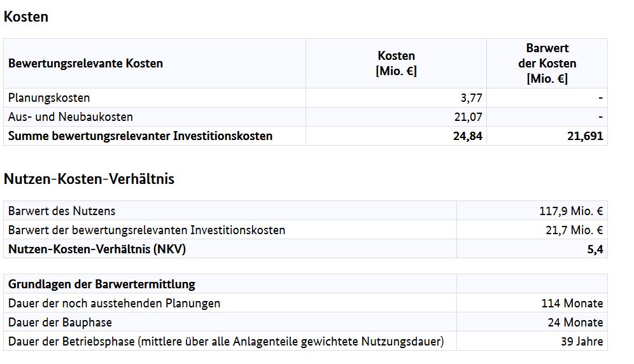Select the Dauer der Betriebsphase row label

click(226, 341)
